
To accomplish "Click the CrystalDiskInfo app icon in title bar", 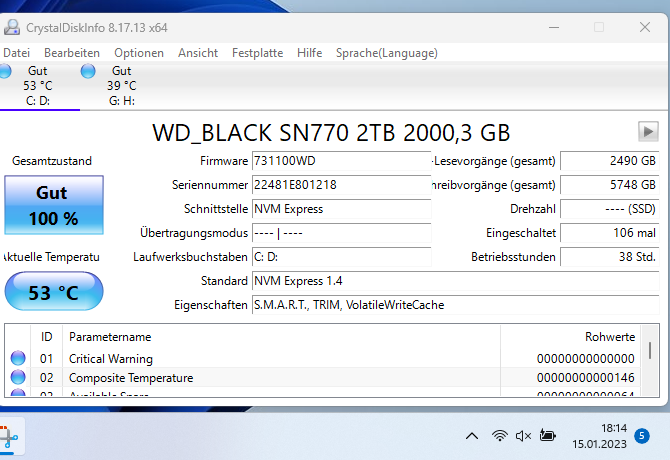I will coord(12,27).
